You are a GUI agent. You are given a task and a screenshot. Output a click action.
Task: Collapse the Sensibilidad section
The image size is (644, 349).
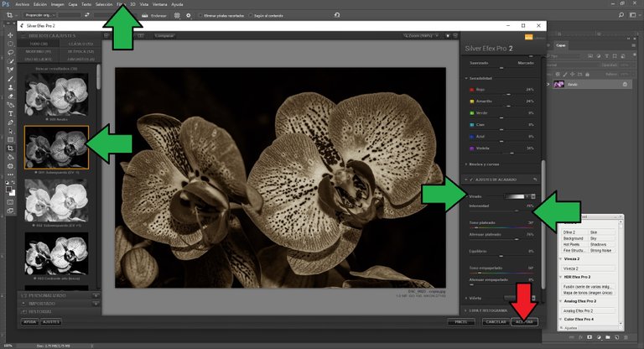click(x=467, y=78)
